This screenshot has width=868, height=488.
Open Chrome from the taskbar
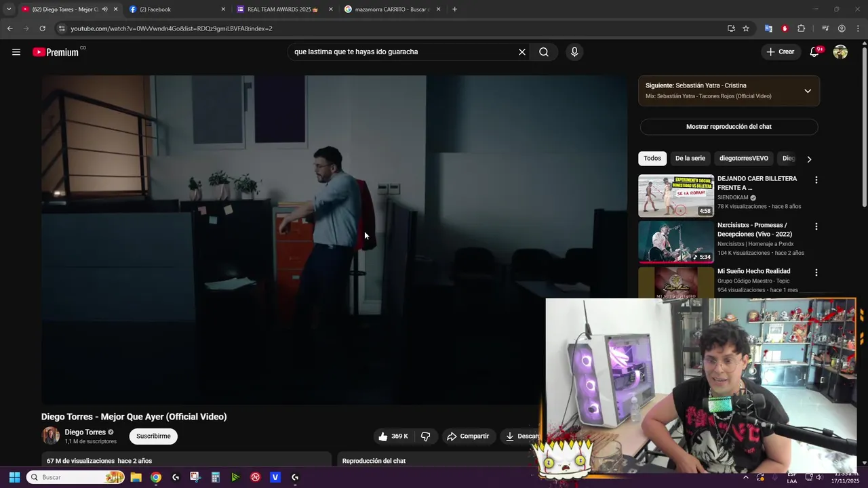[x=156, y=477]
